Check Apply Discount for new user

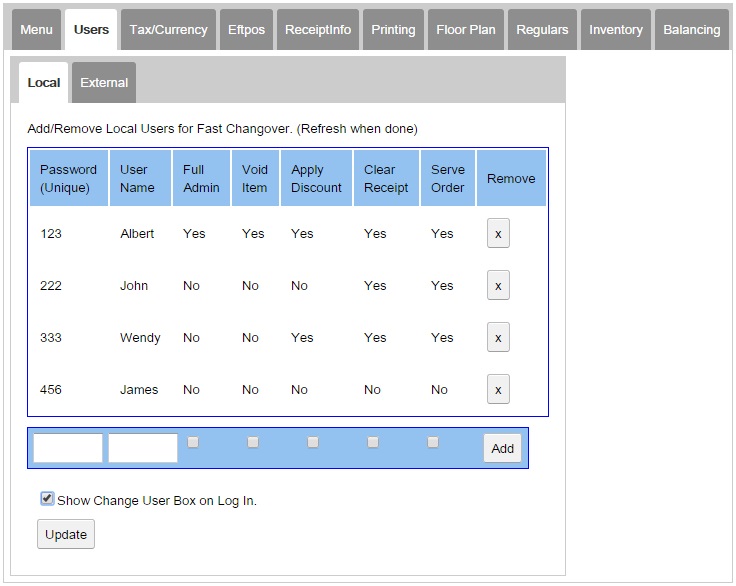click(313, 442)
